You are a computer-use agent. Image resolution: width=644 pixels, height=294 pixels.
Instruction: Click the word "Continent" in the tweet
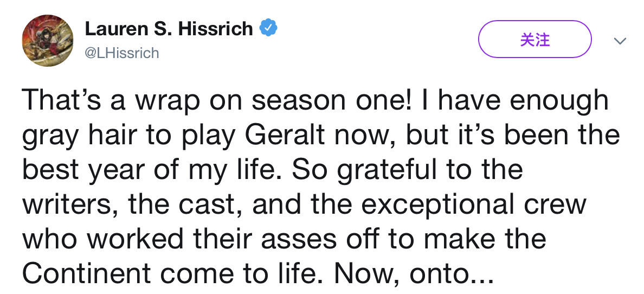tap(89, 274)
